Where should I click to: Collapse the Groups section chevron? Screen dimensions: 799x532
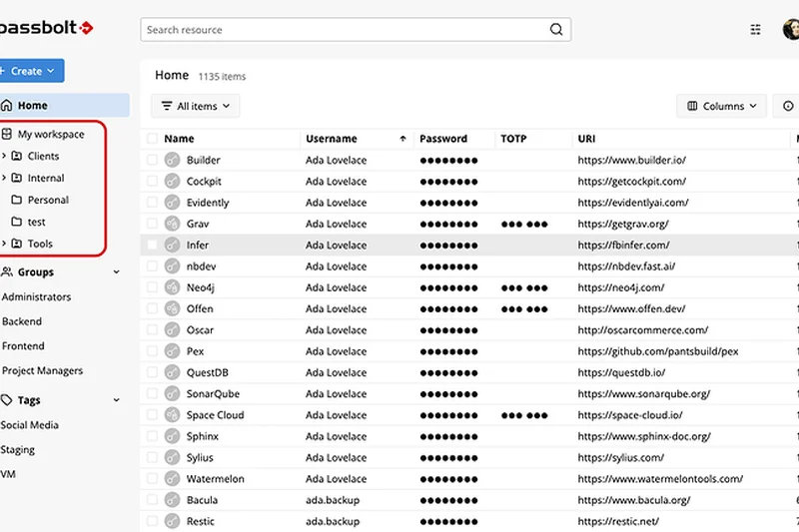coord(116,271)
